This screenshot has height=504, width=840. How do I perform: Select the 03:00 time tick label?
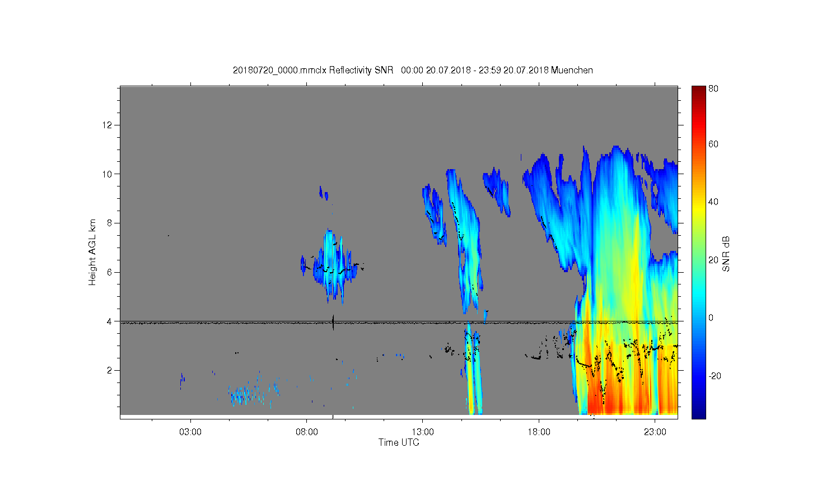[190, 432]
